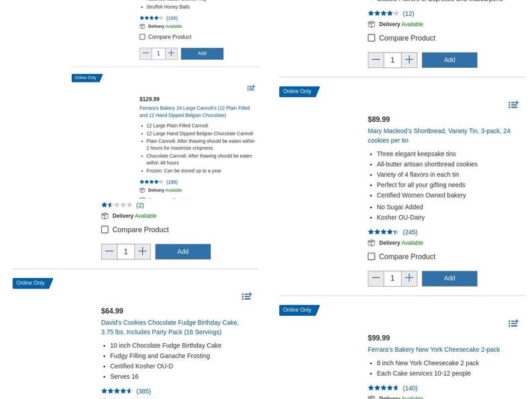Increase quantity above David's Cookies listing
This screenshot has width=532, height=399.
point(142,251)
